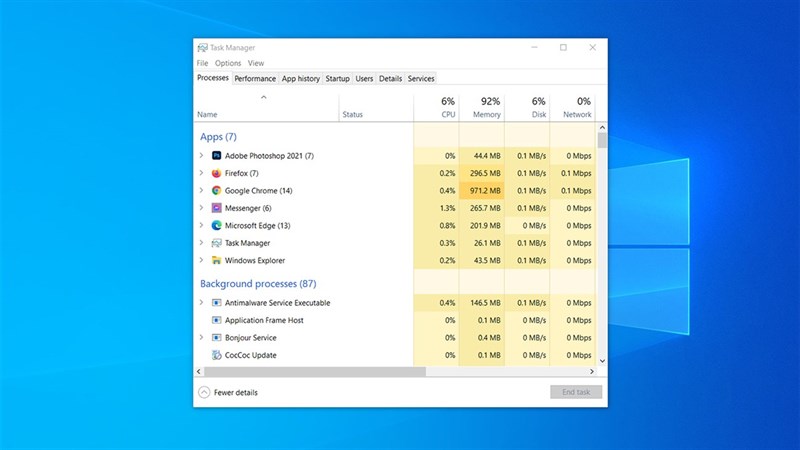
Task: Click the Windows Explorer folder icon
Action: click(x=216, y=260)
